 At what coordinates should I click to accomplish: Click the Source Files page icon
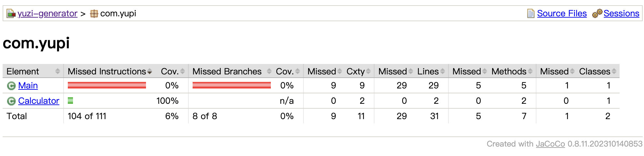click(531, 14)
